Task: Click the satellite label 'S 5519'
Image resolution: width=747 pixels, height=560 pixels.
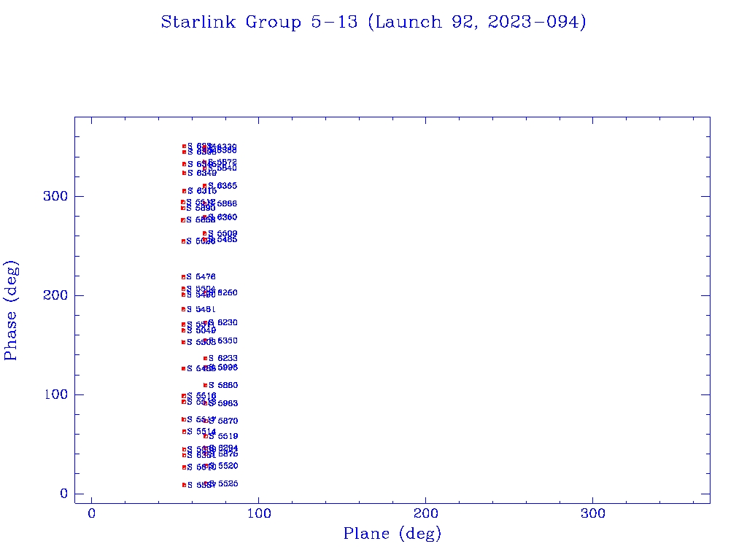Action: pos(223,436)
